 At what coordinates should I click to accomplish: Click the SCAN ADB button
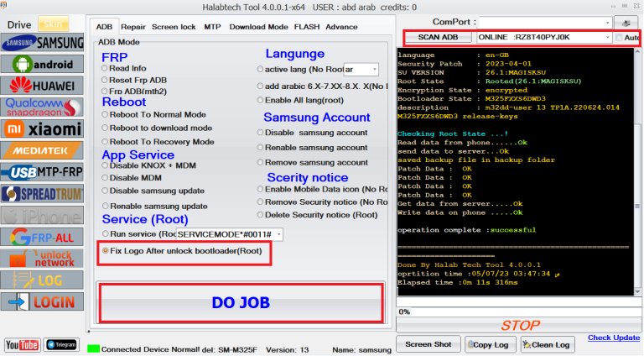tap(438, 37)
